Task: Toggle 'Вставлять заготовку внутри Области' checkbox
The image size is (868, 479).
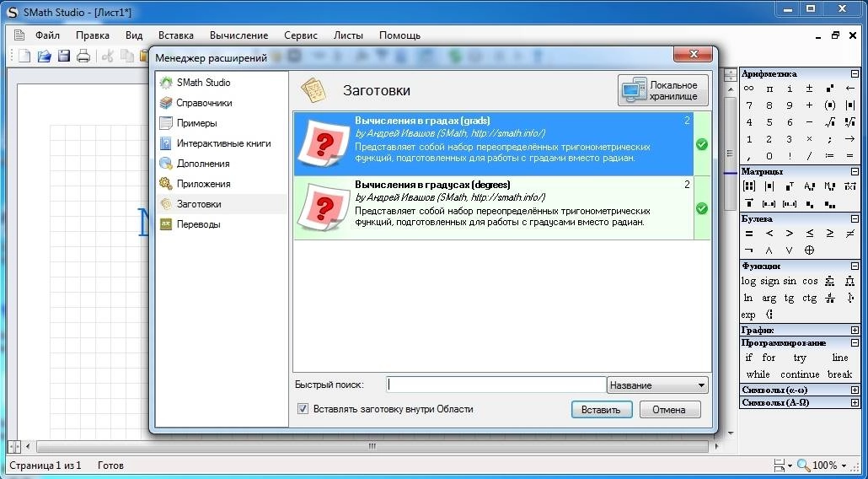Action: (x=303, y=409)
